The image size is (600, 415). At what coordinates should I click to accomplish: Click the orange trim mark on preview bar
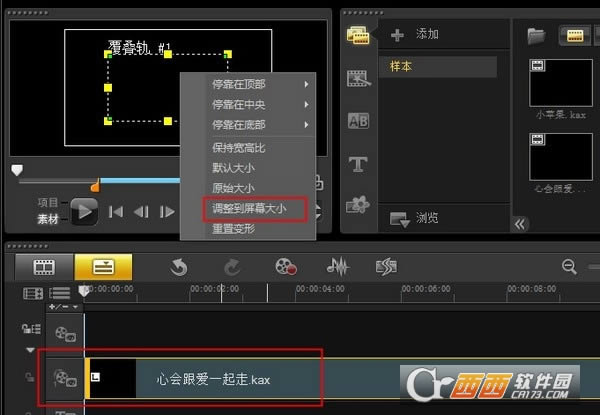point(95,186)
